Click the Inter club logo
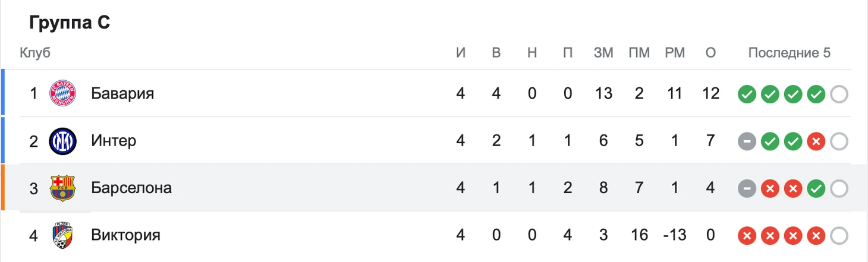This screenshot has height=262, width=868. coord(62,141)
